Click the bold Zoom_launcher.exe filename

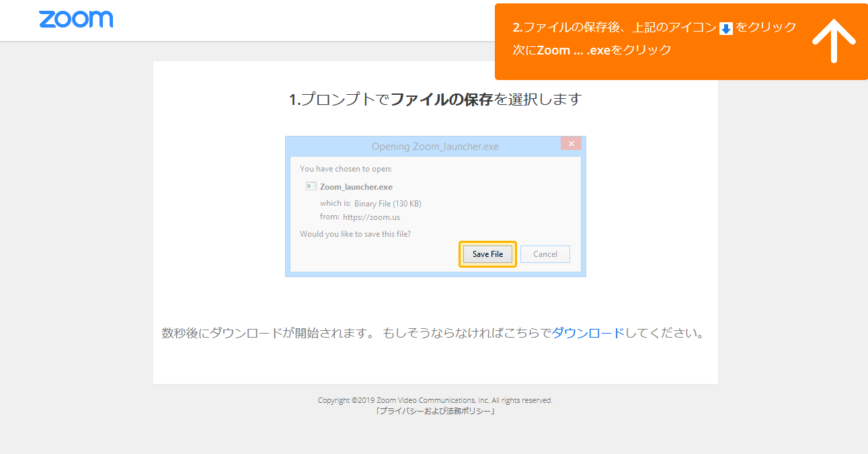(x=356, y=187)
